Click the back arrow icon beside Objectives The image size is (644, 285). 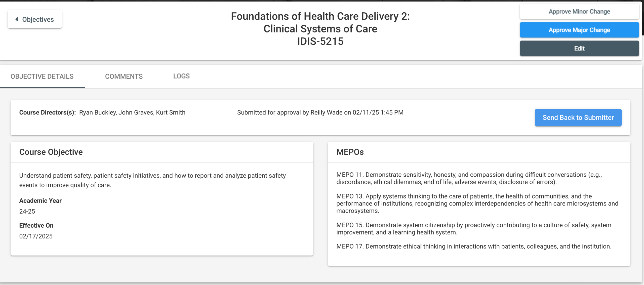click(17, 19)
